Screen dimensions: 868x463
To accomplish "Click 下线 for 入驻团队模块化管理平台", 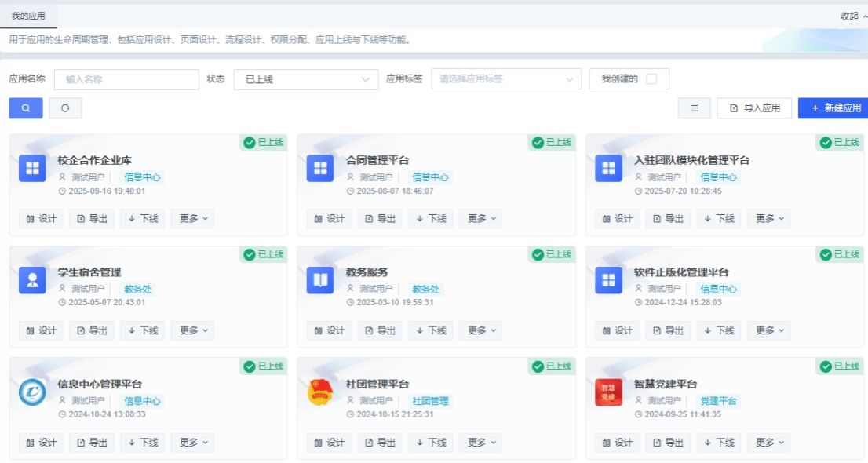I will [719, 219].
